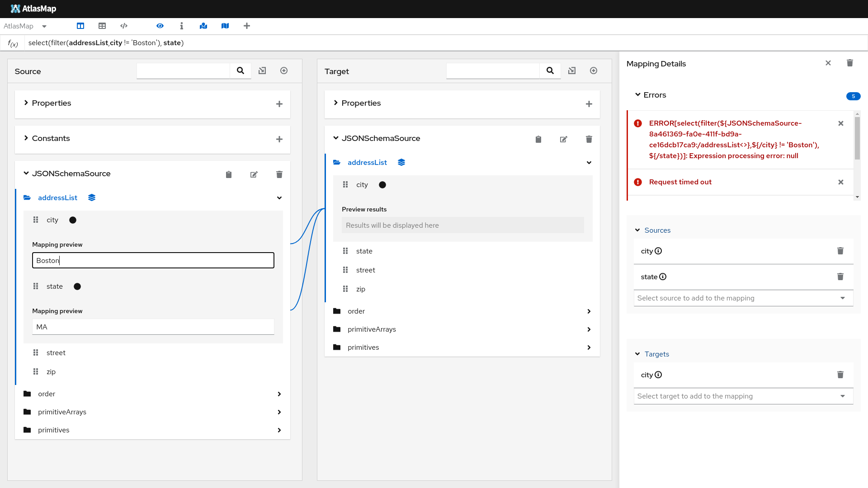Edit the Target JSONSchemaSource document
This screenshot has height=488, width=868.
click(563, 139)
